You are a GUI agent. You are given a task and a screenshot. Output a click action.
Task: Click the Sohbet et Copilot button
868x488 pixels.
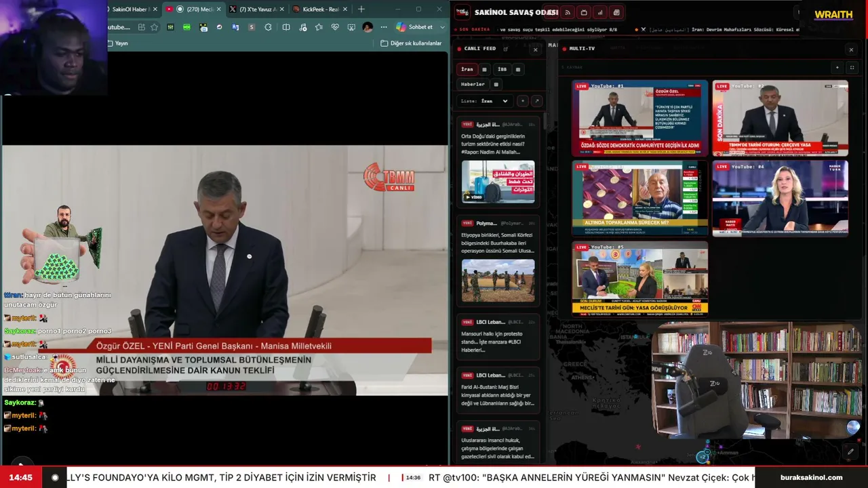415,27
